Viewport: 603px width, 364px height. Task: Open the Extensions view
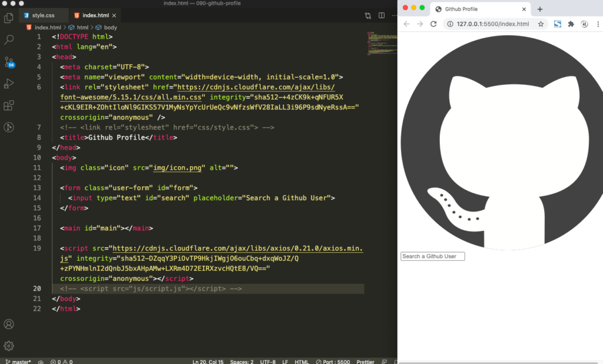pos(8,105)
